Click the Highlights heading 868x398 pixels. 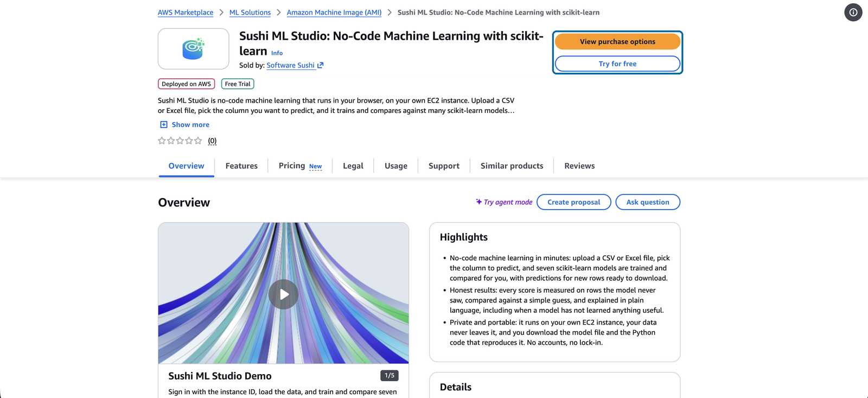pos(464,237)
